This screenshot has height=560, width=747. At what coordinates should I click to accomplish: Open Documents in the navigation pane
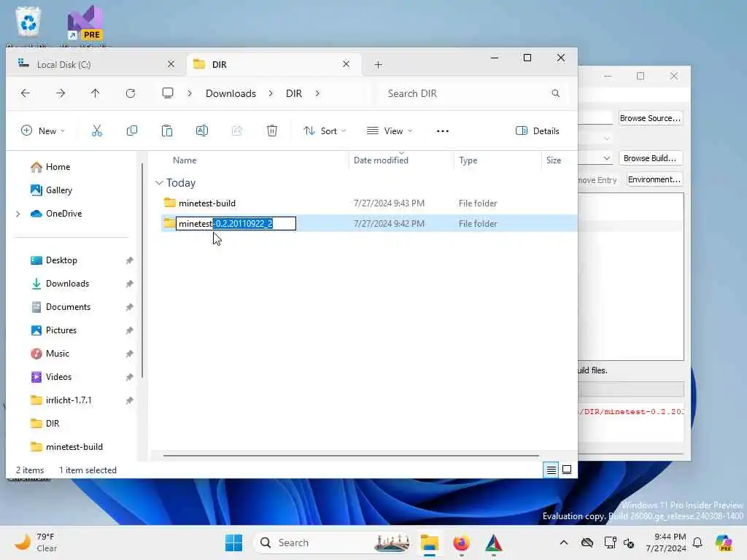coord(61,307)
